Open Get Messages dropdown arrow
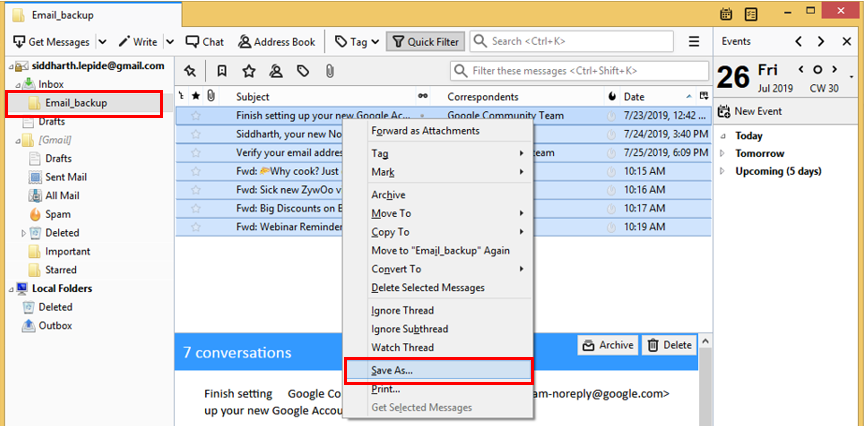The width and height of the screenshot is (864, 426). [102, 42]
